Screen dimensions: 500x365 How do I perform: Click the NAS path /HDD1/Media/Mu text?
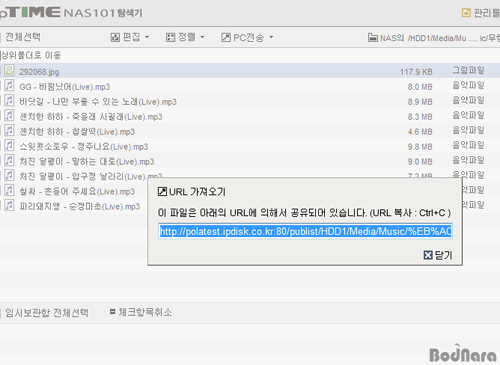(x=437, y=38)
